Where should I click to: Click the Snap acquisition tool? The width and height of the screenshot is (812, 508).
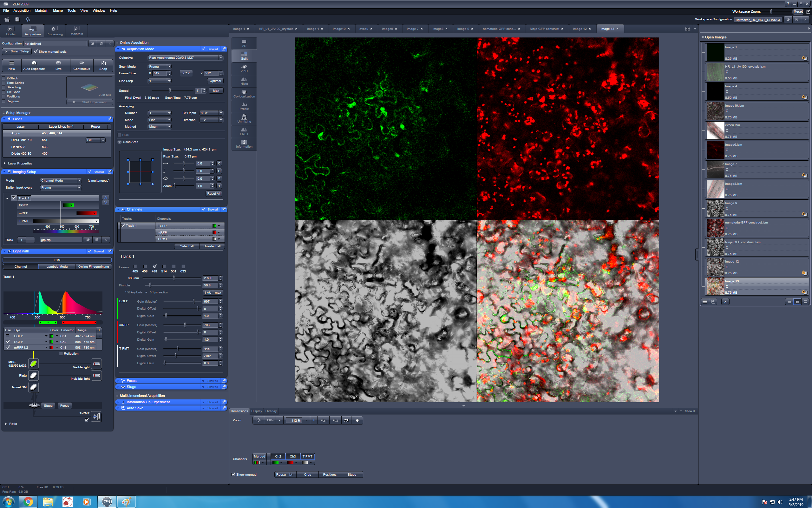[x=103, y=65]
